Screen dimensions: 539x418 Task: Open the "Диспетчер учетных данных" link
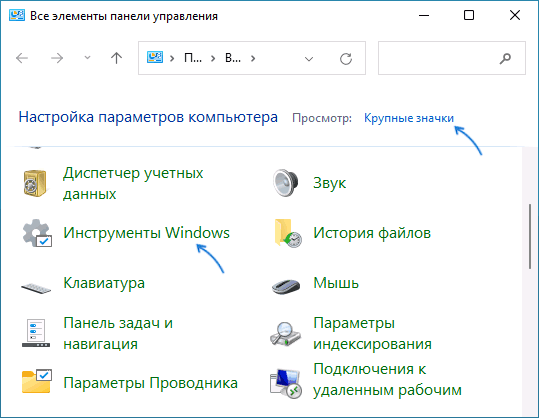[133, 183]
